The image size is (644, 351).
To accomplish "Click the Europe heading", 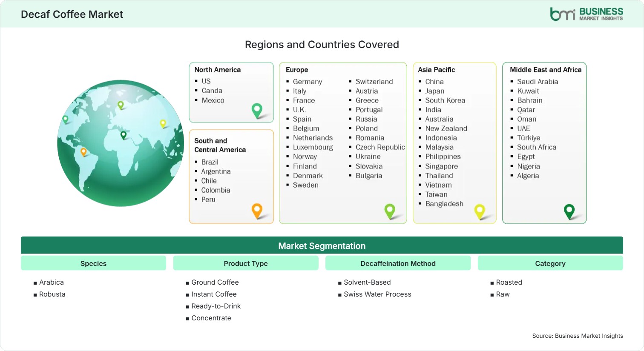I will click(297, 70).
